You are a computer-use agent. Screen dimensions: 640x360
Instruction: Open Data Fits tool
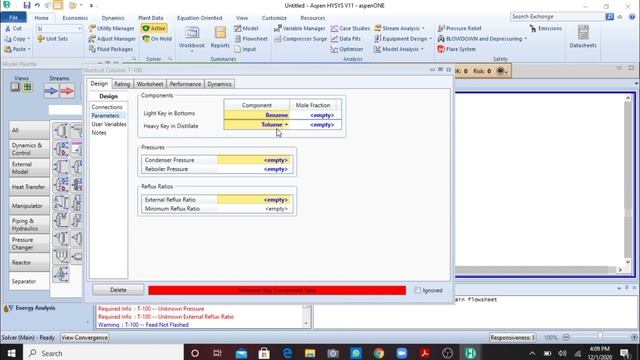tap(346, 39)
